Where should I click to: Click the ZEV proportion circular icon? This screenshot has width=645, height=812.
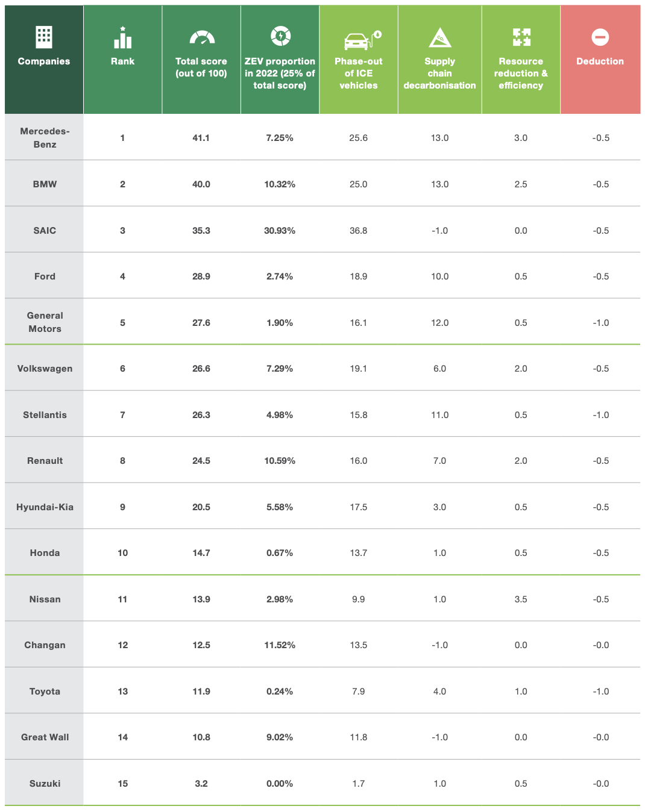[280, 36]
